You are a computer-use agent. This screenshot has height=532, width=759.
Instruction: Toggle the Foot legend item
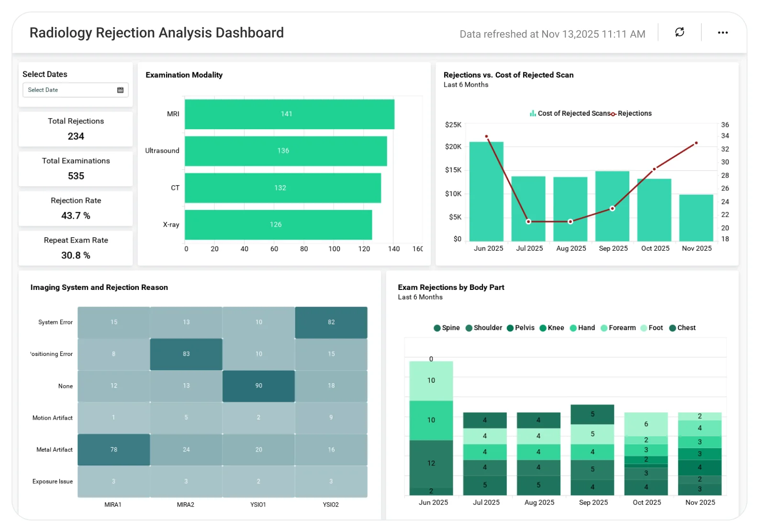pos(652,328)
